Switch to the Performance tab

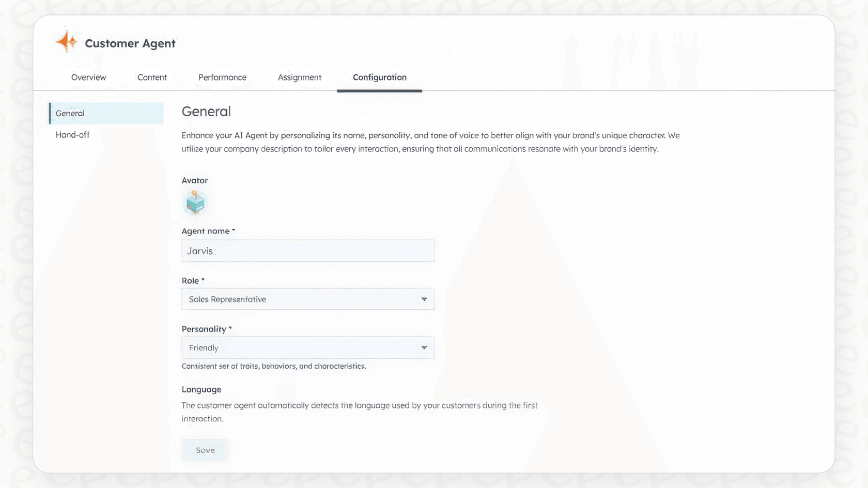222,77
